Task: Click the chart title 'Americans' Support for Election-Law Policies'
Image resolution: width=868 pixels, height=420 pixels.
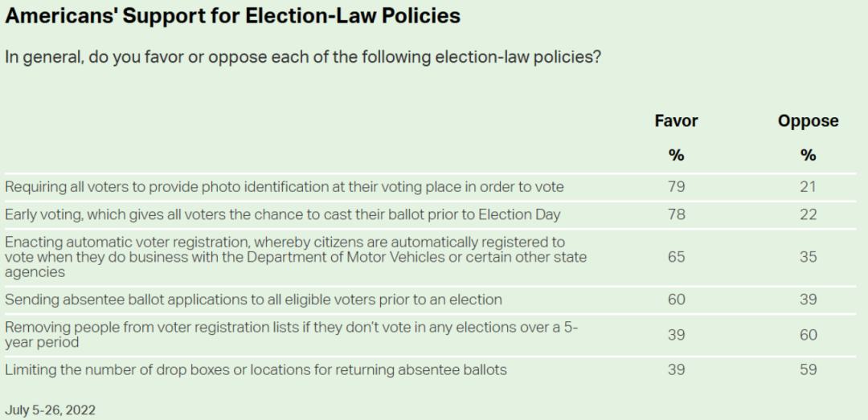Action: click(233, 16)
